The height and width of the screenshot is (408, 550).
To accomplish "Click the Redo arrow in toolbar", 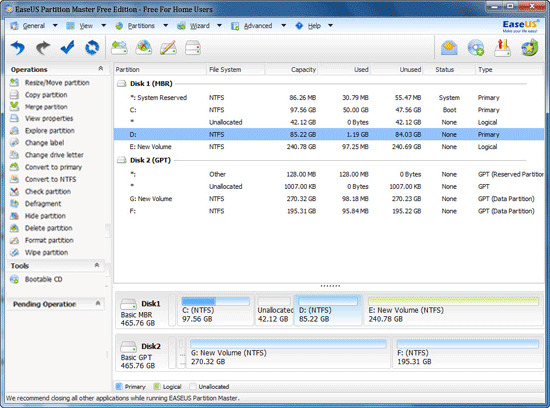I will [x=43, y=47].
